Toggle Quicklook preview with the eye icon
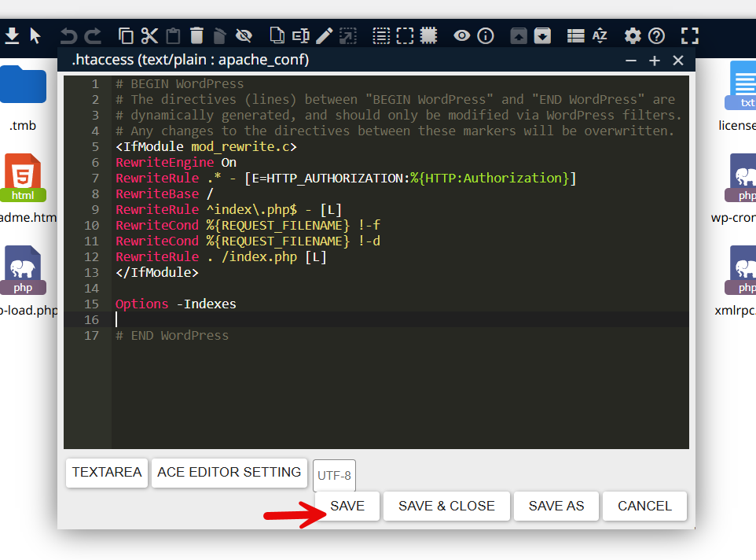756x560 pixels. pyautogui.click(x=461, y=35)
